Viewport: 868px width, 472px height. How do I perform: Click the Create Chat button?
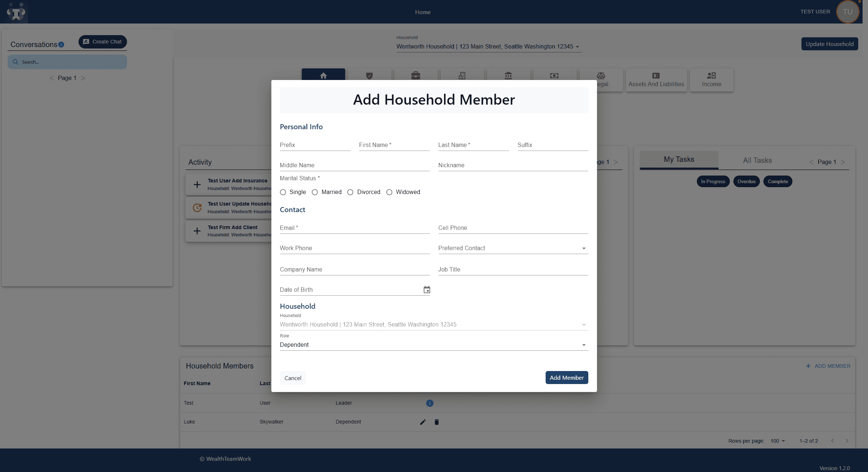click(x=102, y=42)
